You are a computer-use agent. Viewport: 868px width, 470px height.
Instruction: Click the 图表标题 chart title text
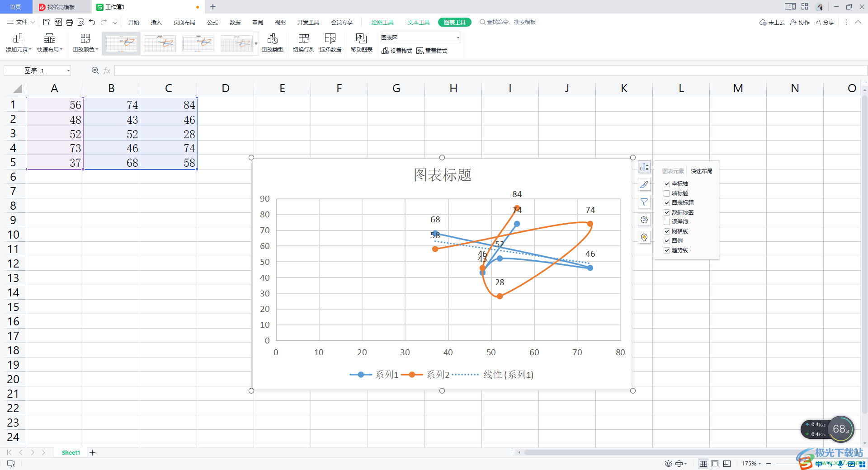point(443,175)
